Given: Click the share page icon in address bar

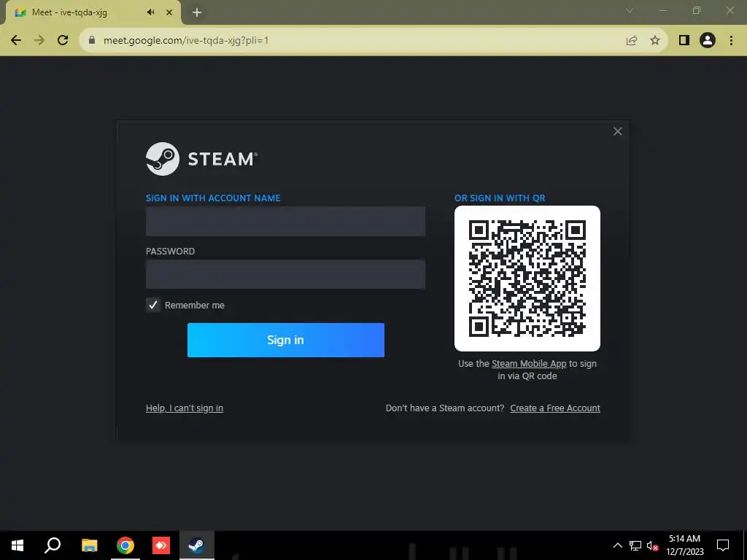Looking at the screenshot, I should pos(632,41).
